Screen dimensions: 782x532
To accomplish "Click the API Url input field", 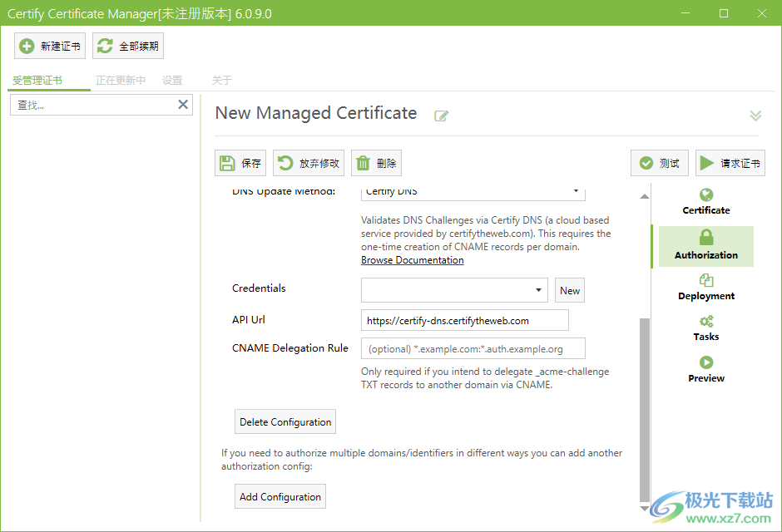I will tap(465, 320).
